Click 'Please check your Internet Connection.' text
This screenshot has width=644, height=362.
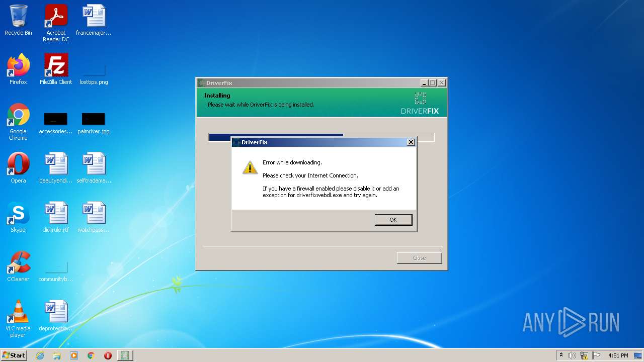point(310,175)
